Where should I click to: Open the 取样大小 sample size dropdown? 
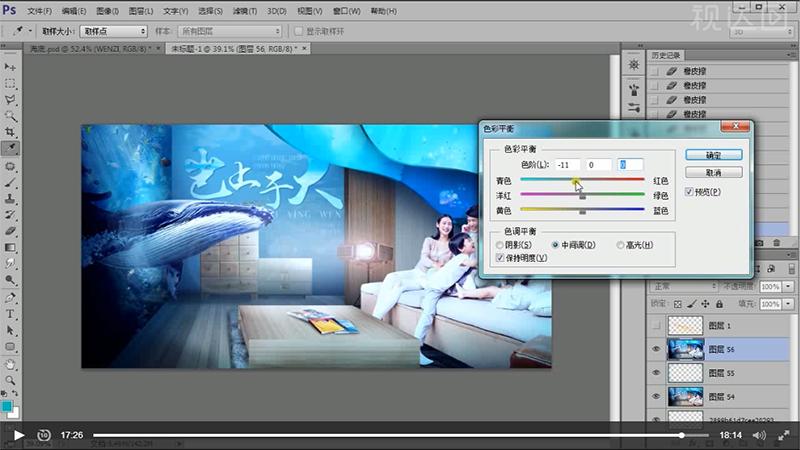click(113, 31)
